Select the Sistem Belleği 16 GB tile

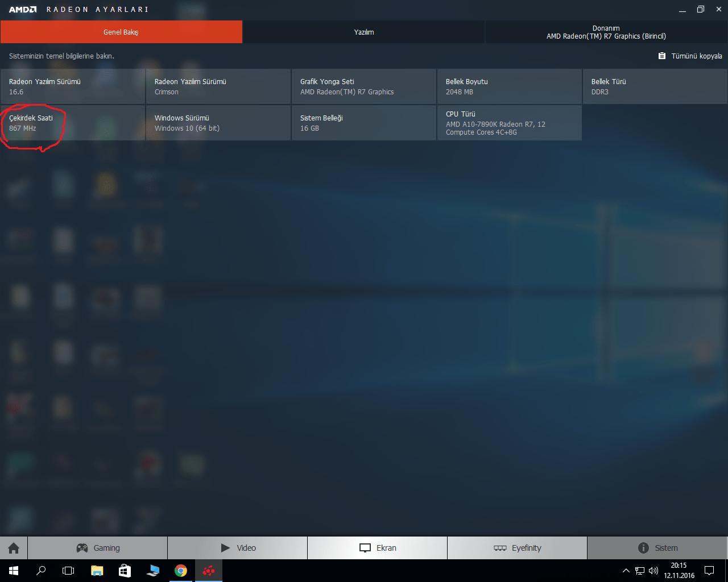[364, 123]
